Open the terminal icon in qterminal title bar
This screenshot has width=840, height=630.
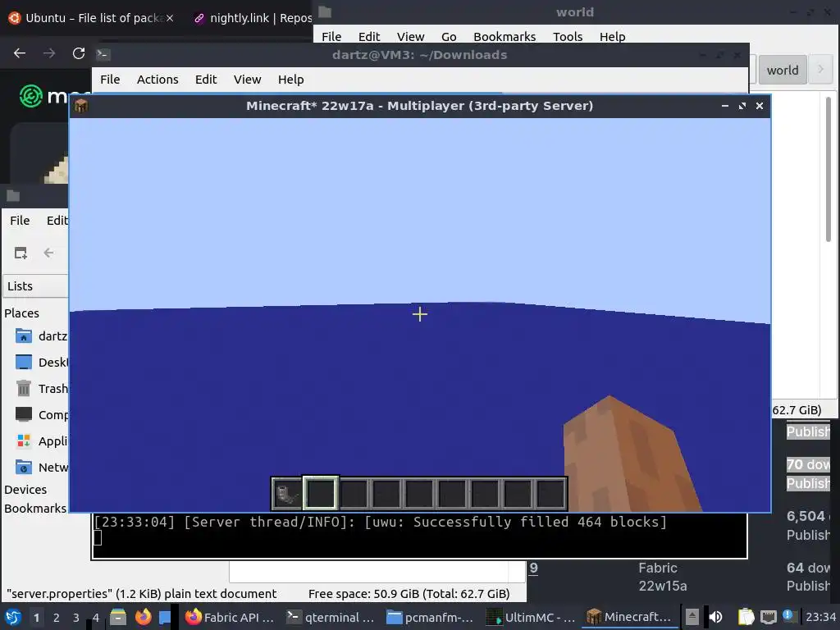[x=103, y=54]
